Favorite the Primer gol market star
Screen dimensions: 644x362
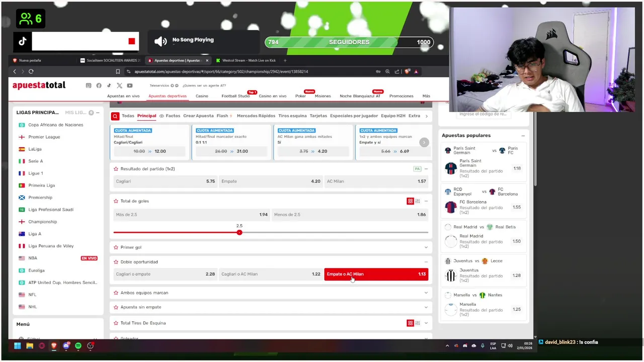pos(116,247)
